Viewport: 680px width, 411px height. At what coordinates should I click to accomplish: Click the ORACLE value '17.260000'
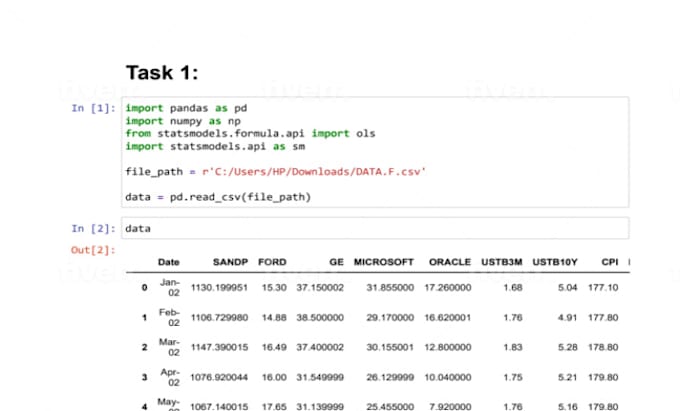(448, 287)
